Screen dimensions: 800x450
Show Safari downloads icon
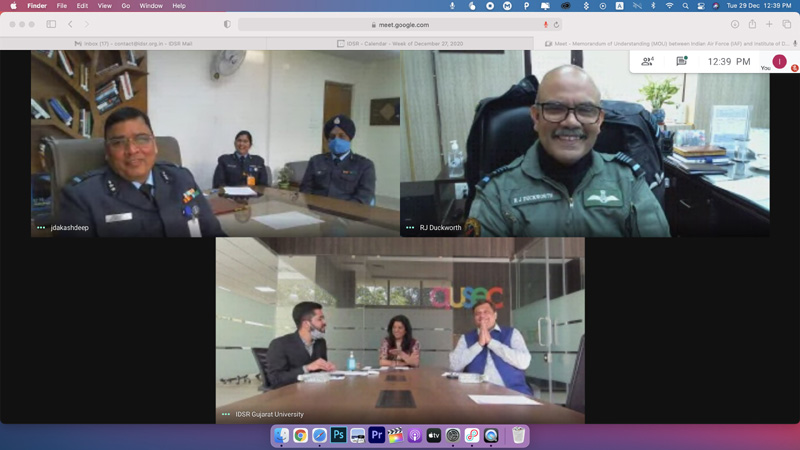pos(735,24)
